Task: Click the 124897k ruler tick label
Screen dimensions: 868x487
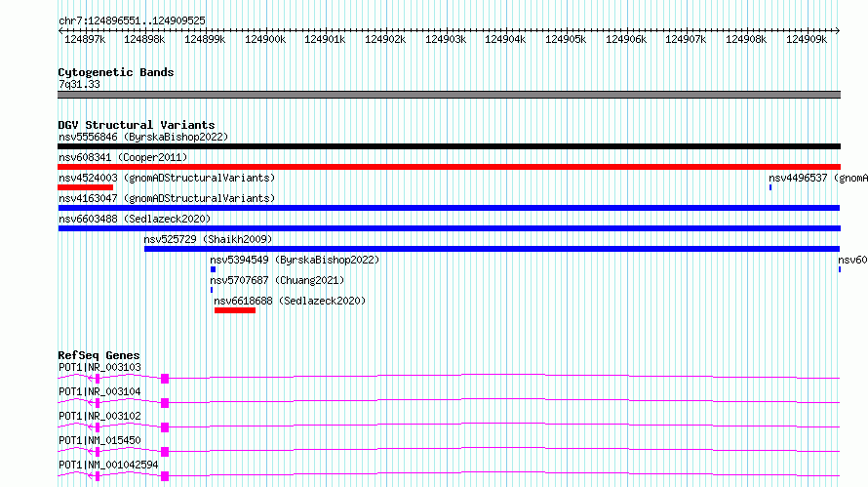Action: [x=85, y=39]
